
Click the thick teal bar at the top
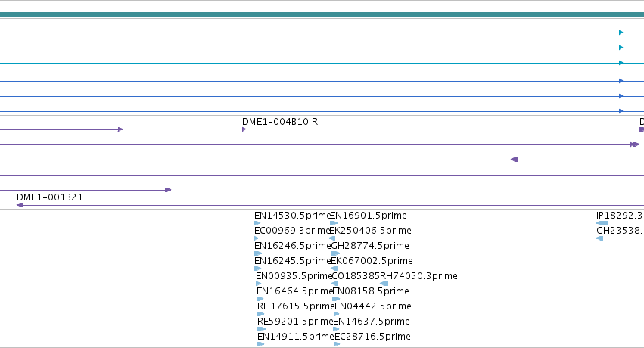coord(322,14)
